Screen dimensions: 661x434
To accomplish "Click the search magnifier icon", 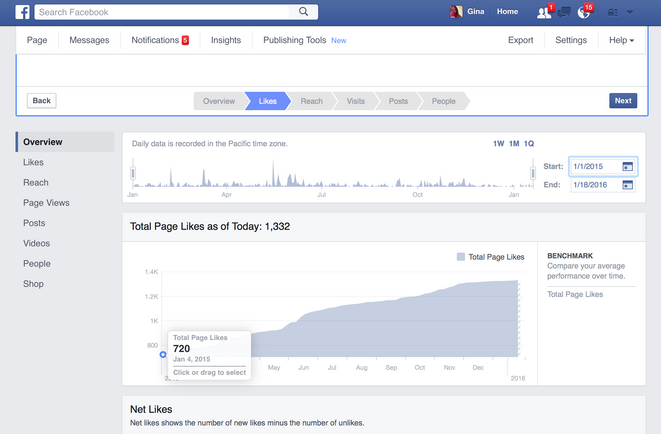I will pyautogui.click(x=304, y=12).
